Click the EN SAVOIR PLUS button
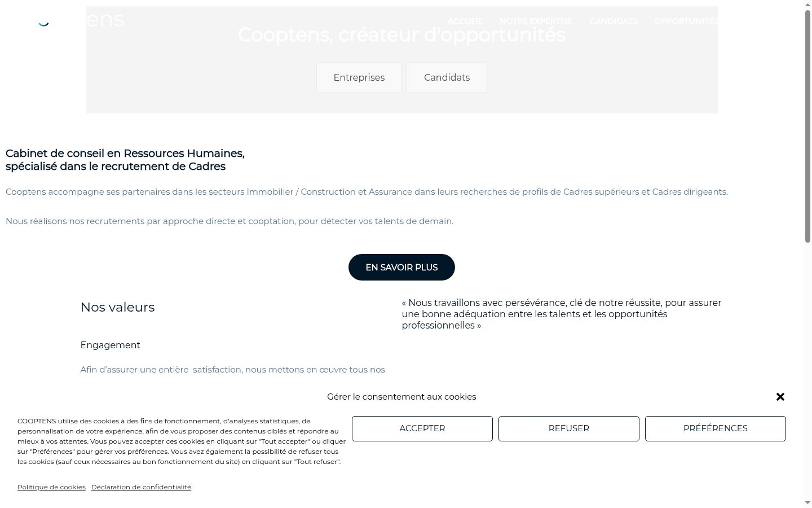 (401, 267)
